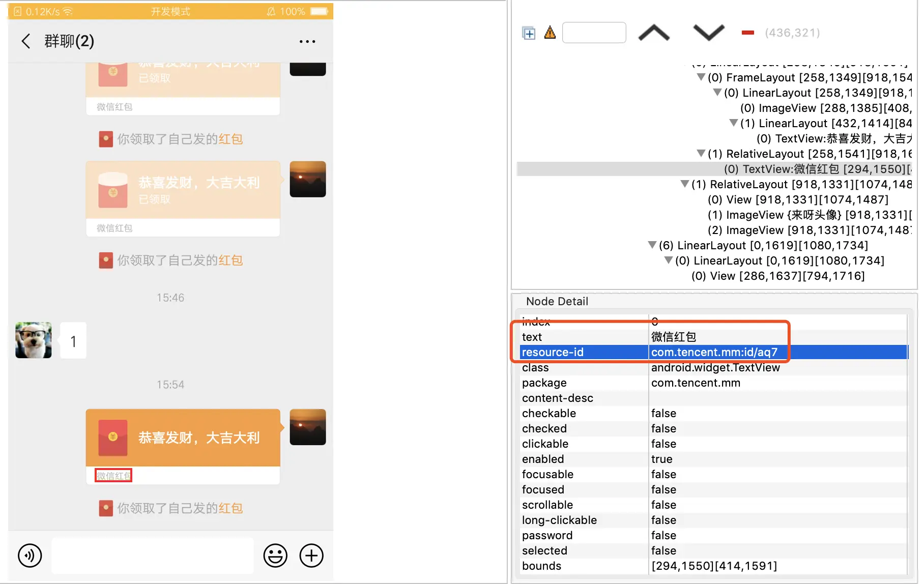Click the up chevron for previous match

click(x=654, y=33)
